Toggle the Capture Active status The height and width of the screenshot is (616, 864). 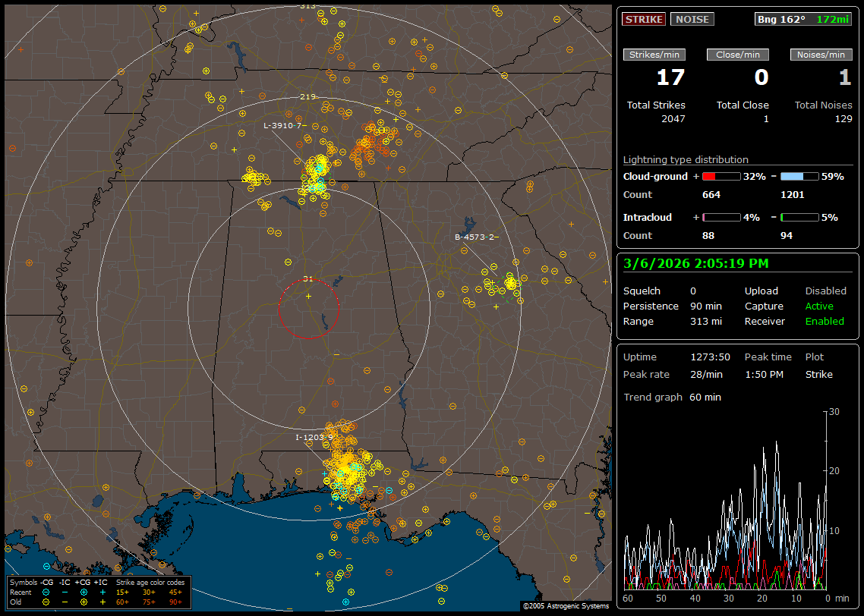(819, 306)
